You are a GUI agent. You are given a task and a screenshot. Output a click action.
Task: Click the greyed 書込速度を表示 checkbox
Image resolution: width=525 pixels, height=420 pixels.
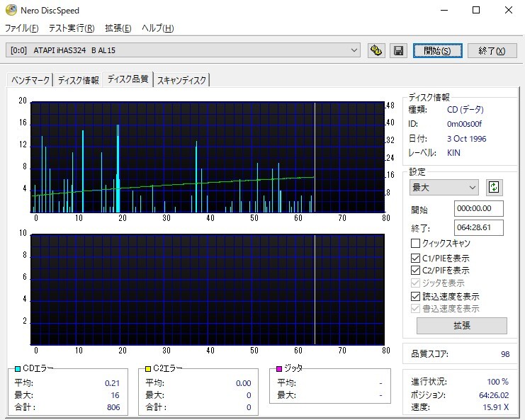coord(415,308)
